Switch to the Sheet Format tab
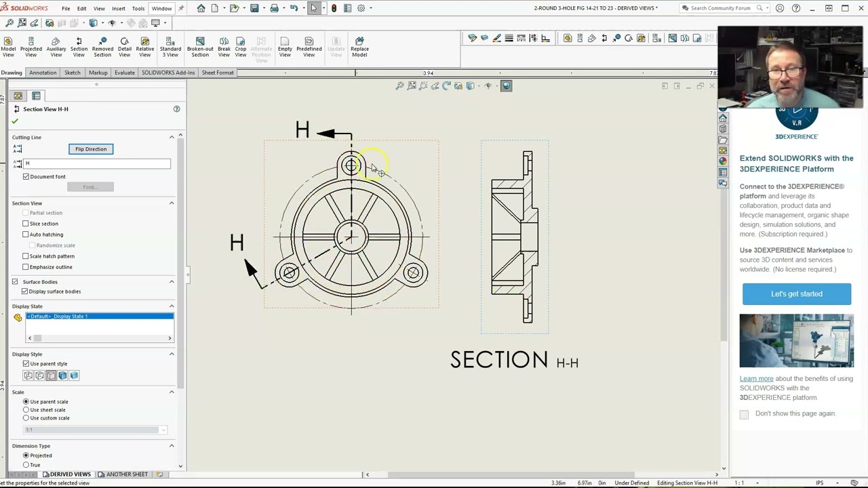The width and height of the screenshot is (868, 488). click(218, 73)
